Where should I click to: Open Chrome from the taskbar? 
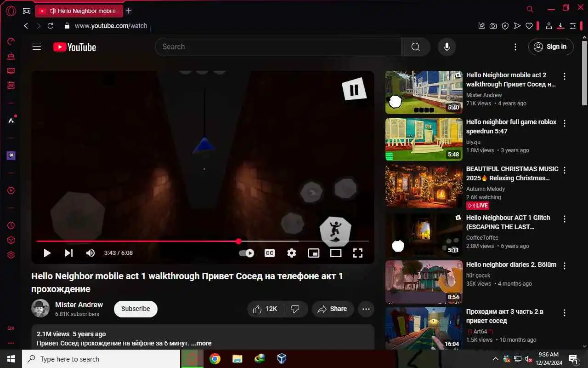[215, 359]
